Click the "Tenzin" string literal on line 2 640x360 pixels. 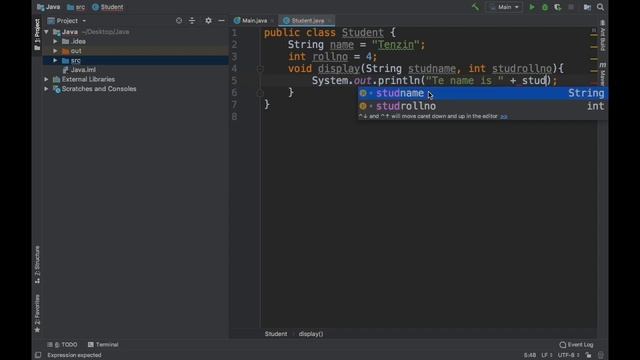click(396, 45)
